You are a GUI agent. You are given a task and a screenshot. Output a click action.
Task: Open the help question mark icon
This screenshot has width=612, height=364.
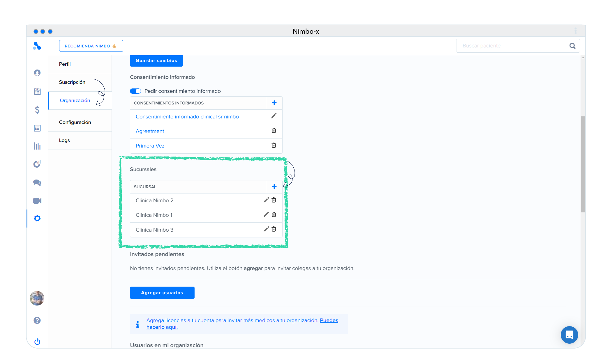click(x=37, y=320)
